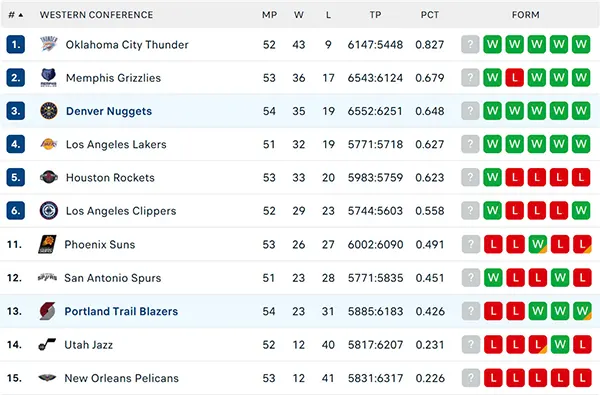Click the Los Angeles Clippers logo
Screen dimensions: 600x395
(x=49, y=211)
